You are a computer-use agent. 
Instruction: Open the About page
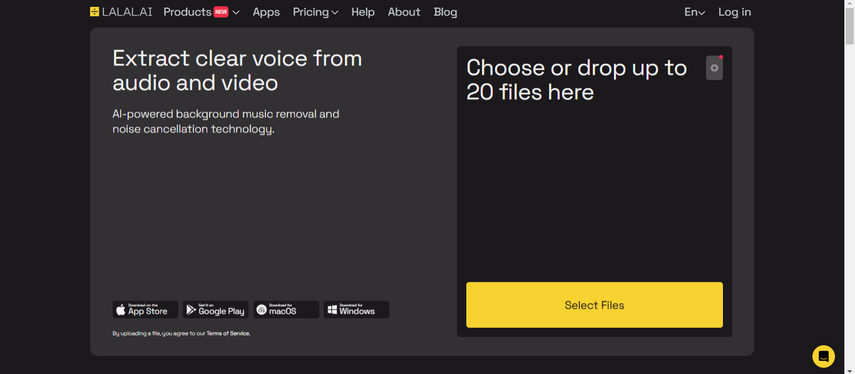click(404, 12)
